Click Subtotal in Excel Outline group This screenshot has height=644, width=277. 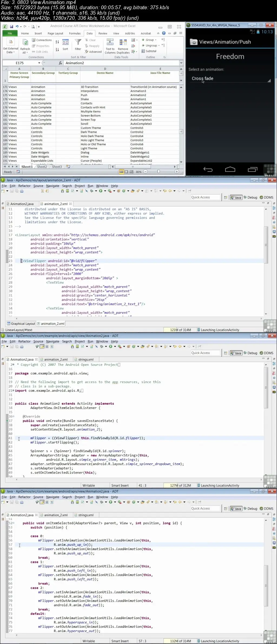[149, 51]
